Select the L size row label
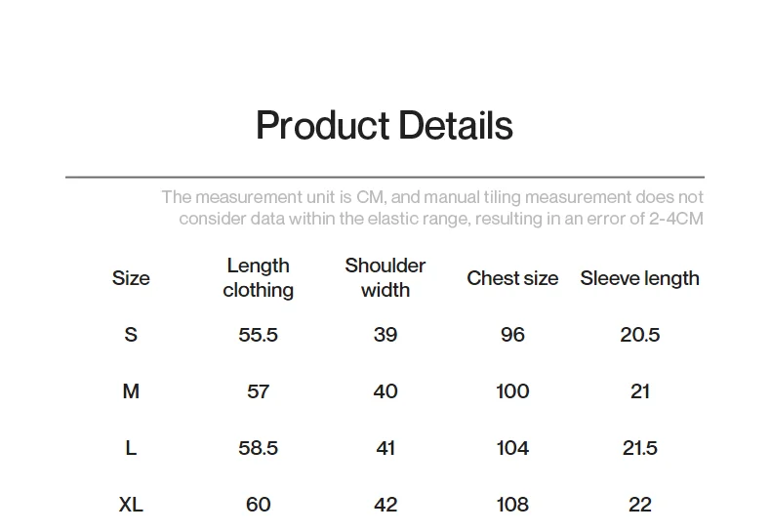This screenshot has height=532, width=771. [131, 448]
